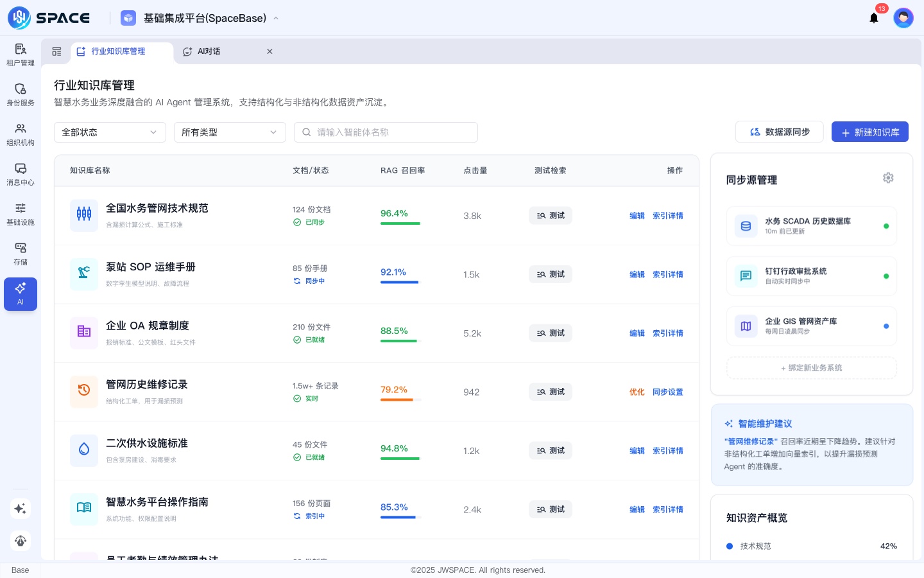Toggle the blue status indicator for 企业 GIS 管网资产库
924x578 pixels.
pos(886,326)
